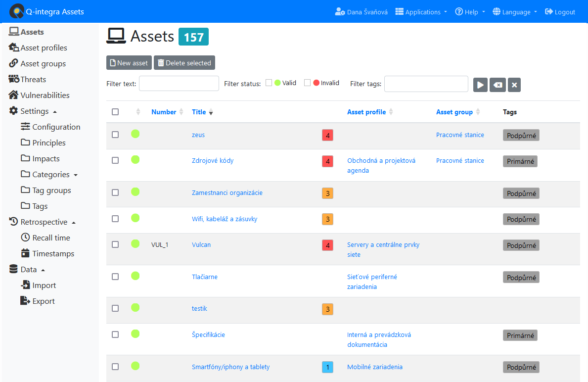
Task: Click the Timestamps calendar icon
Action: pos(25,253)
